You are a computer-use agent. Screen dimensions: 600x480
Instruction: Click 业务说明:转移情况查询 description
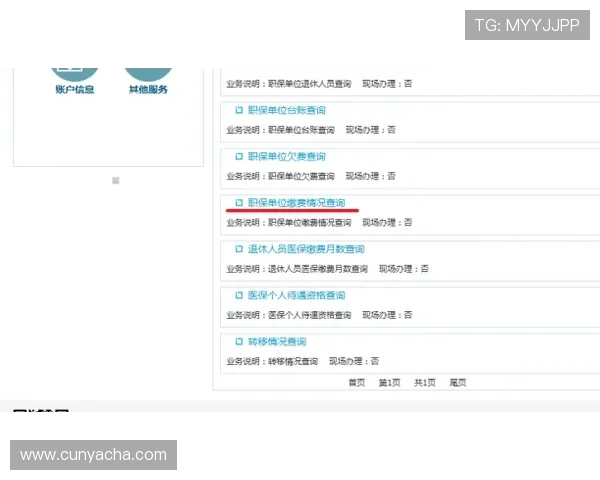[x=272, y=362]
